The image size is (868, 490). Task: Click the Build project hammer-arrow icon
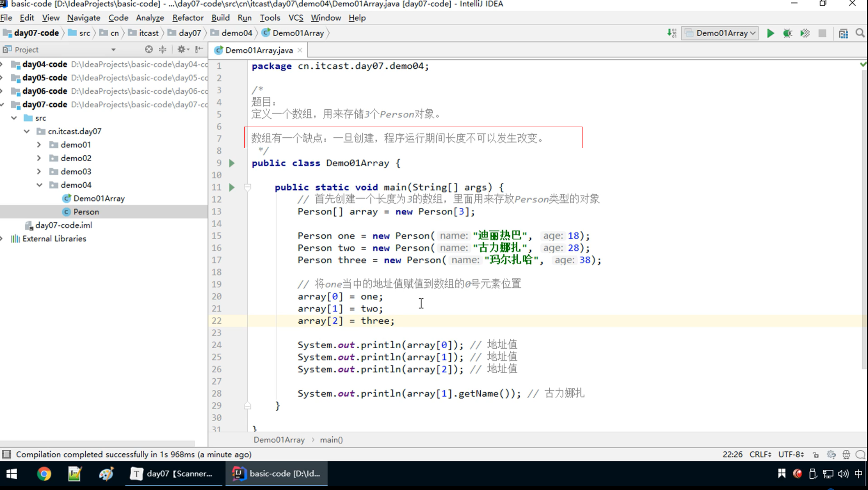pyautogui.click(x=671, y=33)
